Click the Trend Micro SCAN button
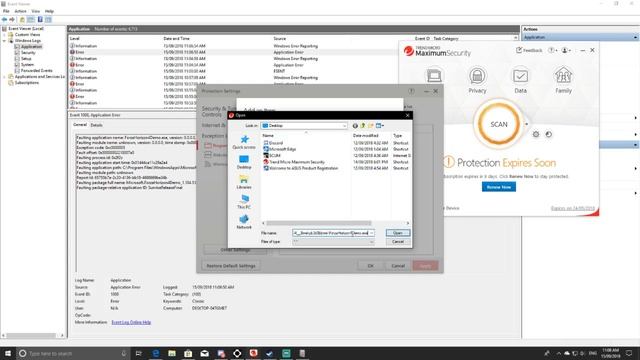The image size is (640, 360). [x=498, y=124]
